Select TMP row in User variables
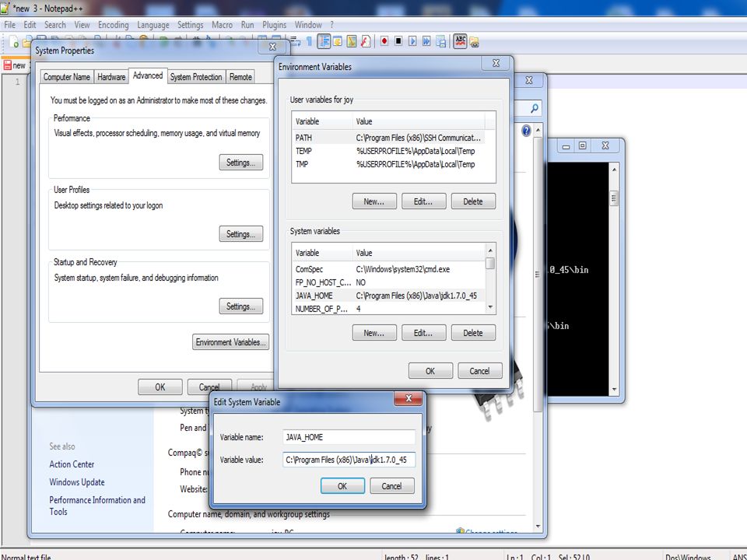747x560 pixels. [x=388, y=164]
